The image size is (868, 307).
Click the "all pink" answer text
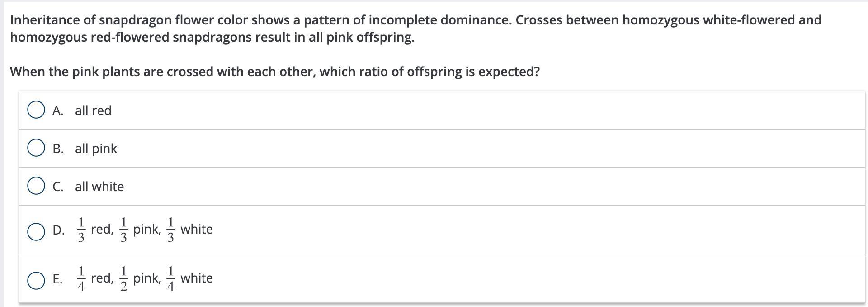pos(96,149)
